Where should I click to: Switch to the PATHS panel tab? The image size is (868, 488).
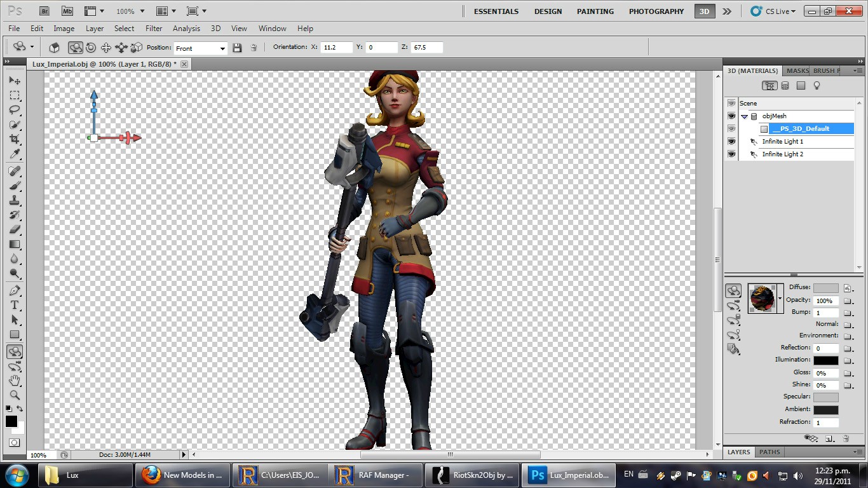tap(770, 452)
